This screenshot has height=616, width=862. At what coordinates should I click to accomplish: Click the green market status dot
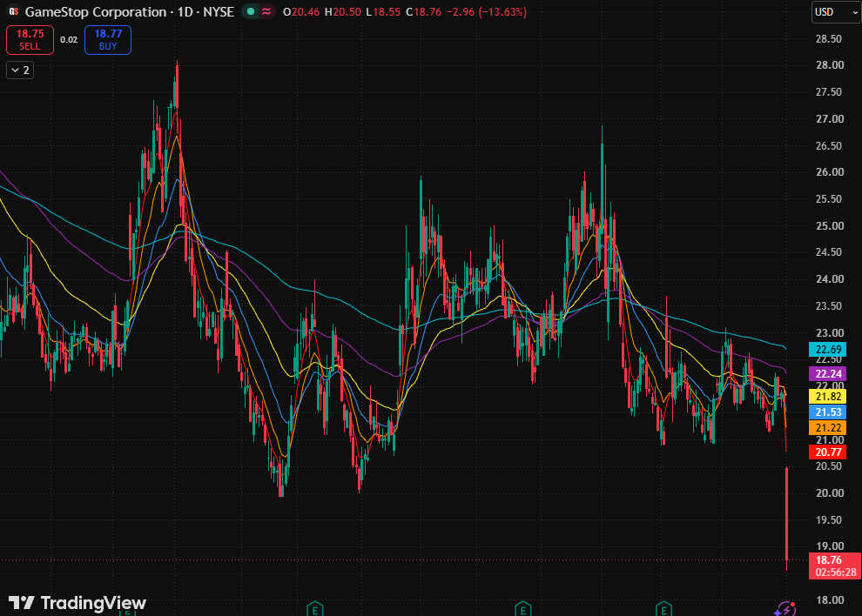[x=251, y=11]
